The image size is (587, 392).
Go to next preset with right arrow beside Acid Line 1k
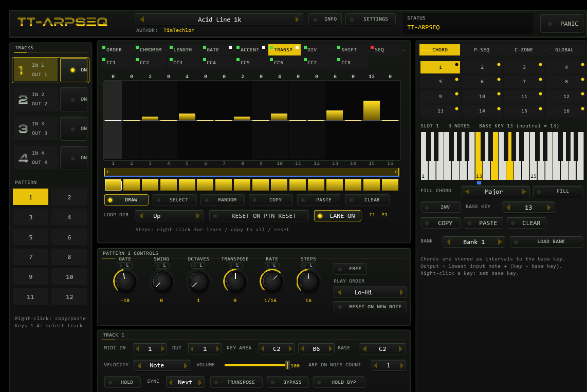point(297,20)
